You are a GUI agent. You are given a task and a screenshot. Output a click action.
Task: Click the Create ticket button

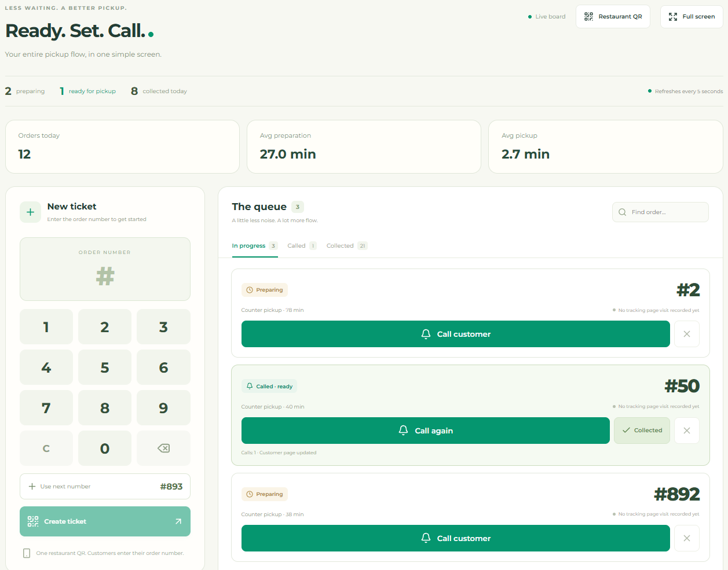point(105,521)
